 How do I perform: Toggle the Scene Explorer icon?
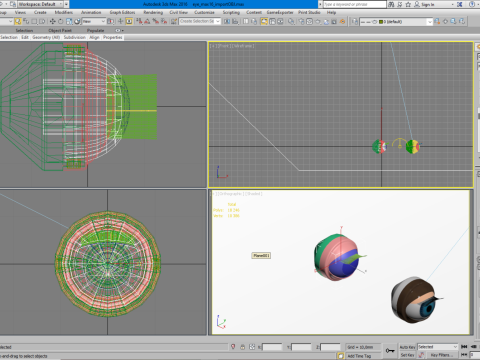246,21
